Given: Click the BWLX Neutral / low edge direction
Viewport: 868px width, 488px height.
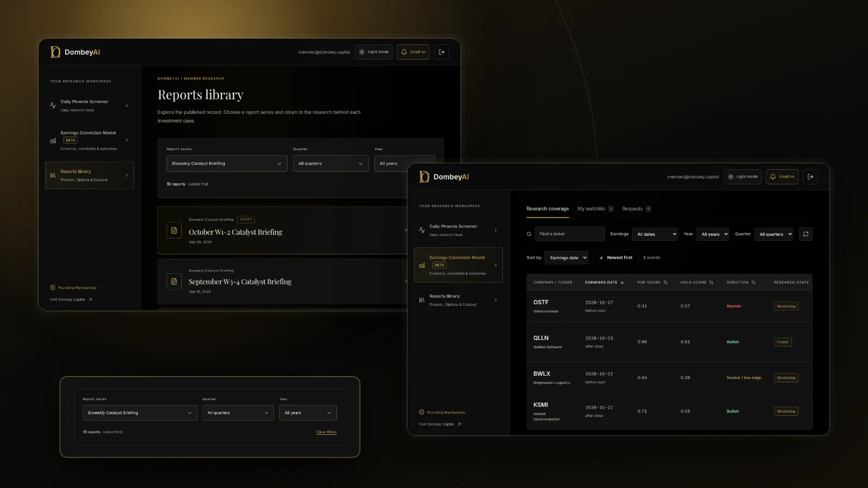Looking at the screenshot, I should coord(744,378).
